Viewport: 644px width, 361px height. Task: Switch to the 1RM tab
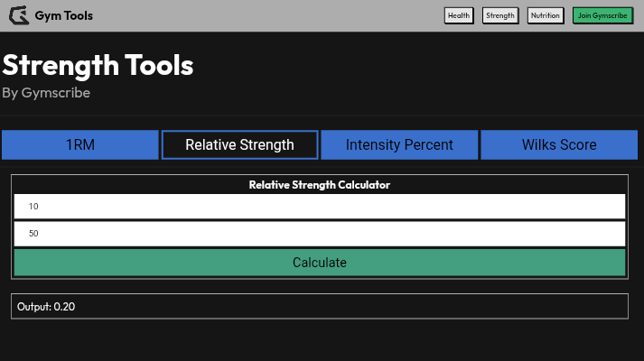(x=79, y=144)
